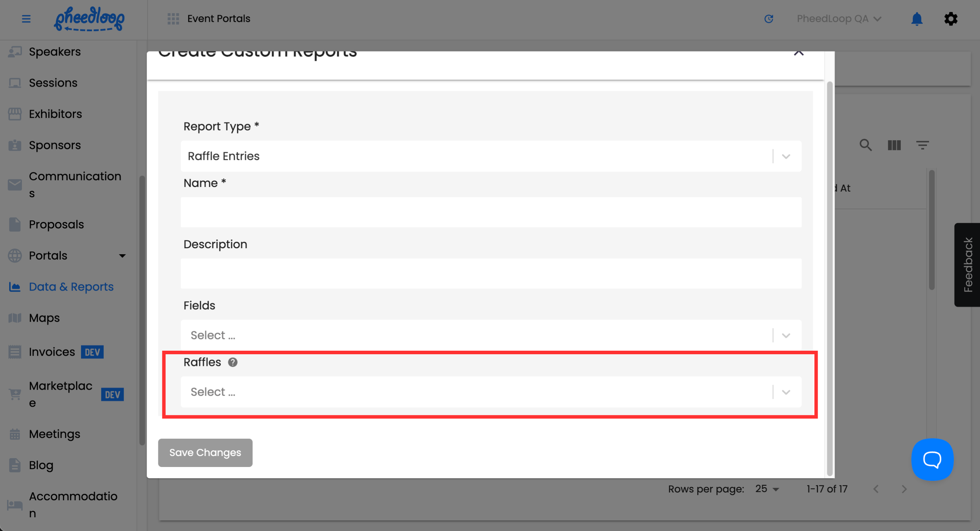Click the Save Changes button
Image resolution: width=980 pixels, height=531 pixels.
tap(205, 453)
